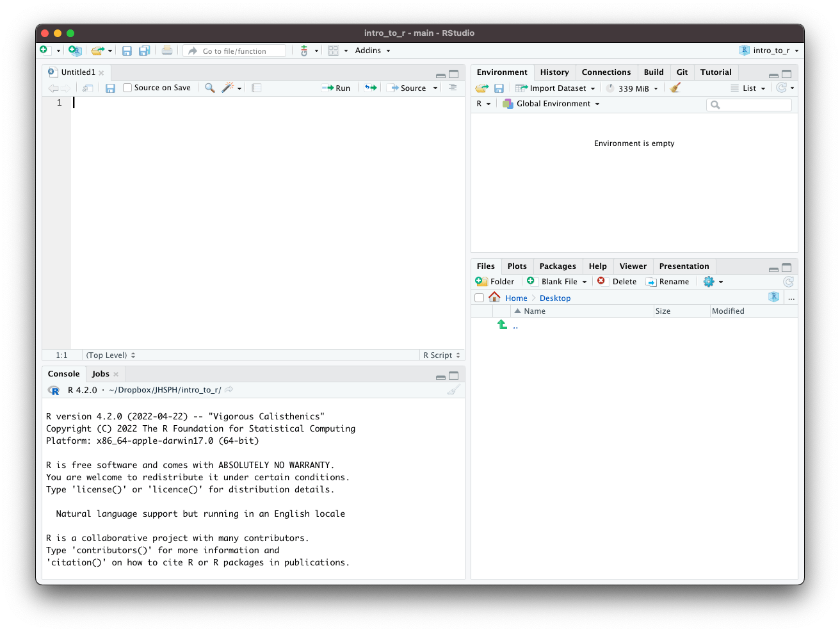Go up one directory in Files pane

pyautogui.click(x=502, y=325)
